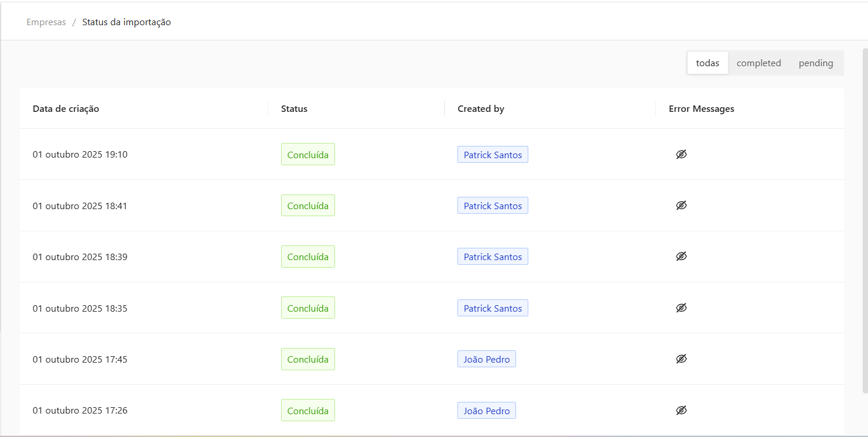Switch to the 'pending' filter tab

coord(815,63)
